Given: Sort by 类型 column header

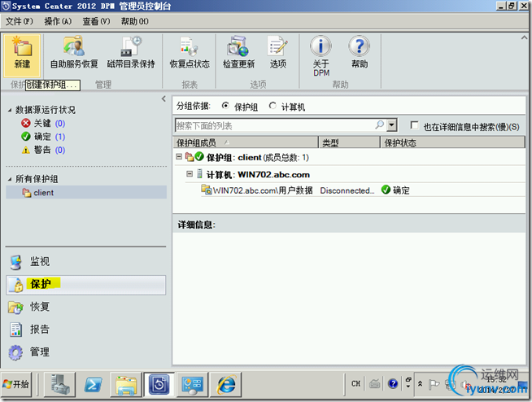Looking at the screenshot, I should coord(349,142).
